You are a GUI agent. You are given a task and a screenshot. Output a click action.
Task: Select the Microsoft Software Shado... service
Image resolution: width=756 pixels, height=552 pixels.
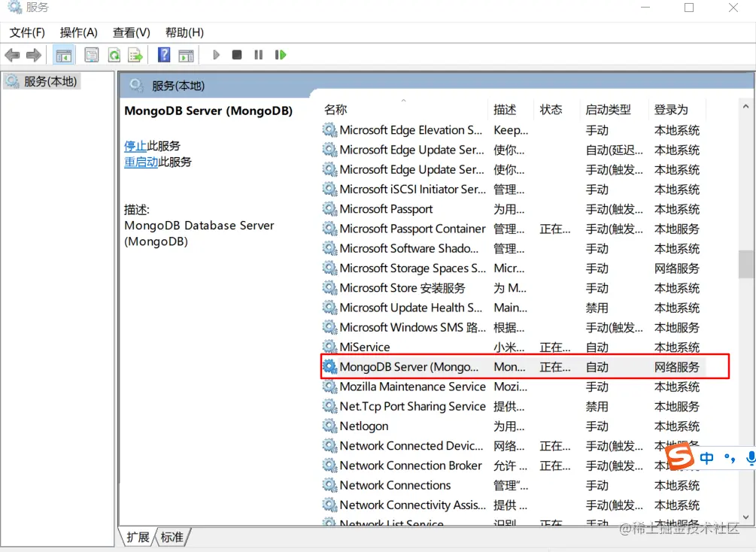[x=409, y=248]
